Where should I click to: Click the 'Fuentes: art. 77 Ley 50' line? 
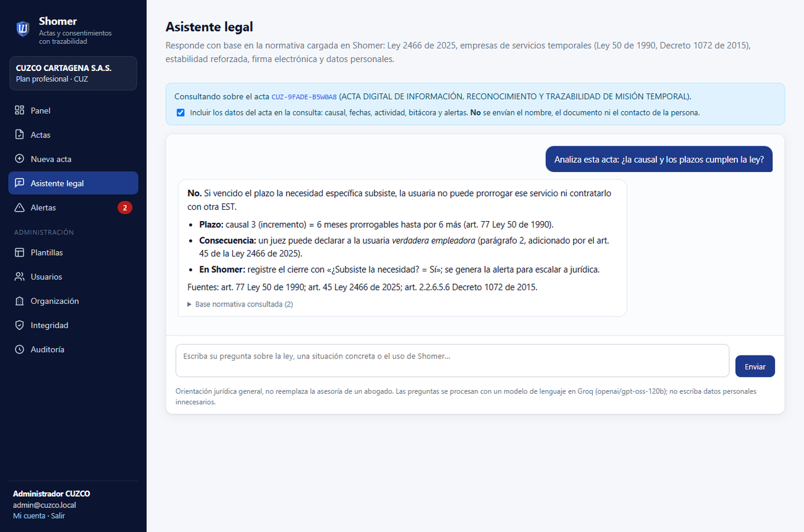coord(362,287)
